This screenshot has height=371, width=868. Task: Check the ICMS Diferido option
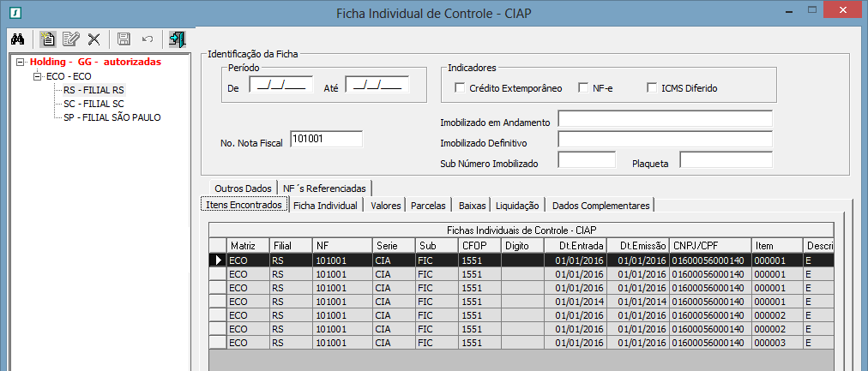click(x=653, y=87)
